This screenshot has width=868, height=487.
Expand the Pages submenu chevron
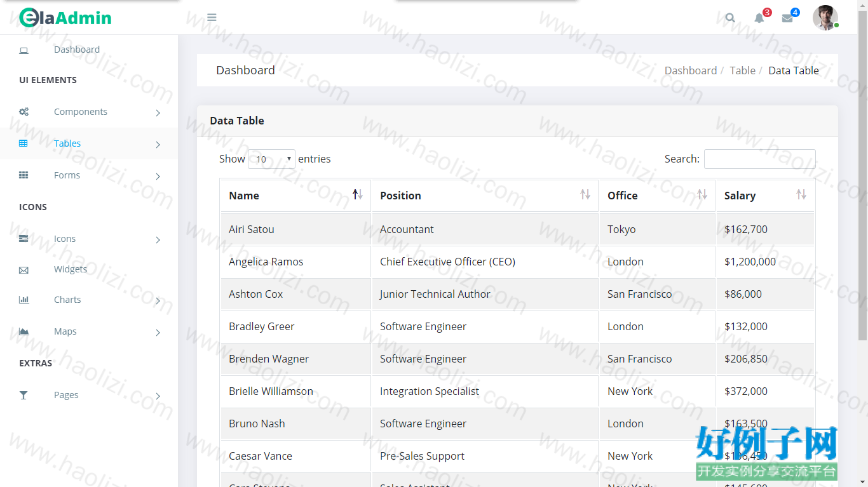click(x=158, y=396)
